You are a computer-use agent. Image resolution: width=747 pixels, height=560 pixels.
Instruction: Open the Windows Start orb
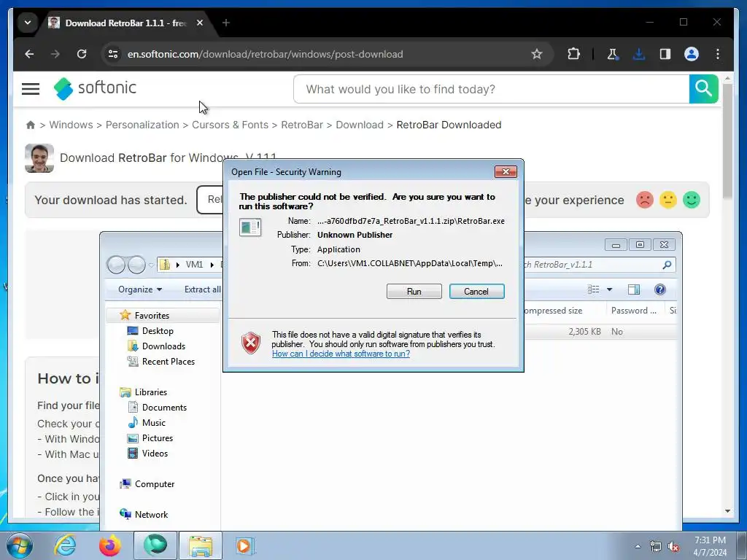pos(20,545)
